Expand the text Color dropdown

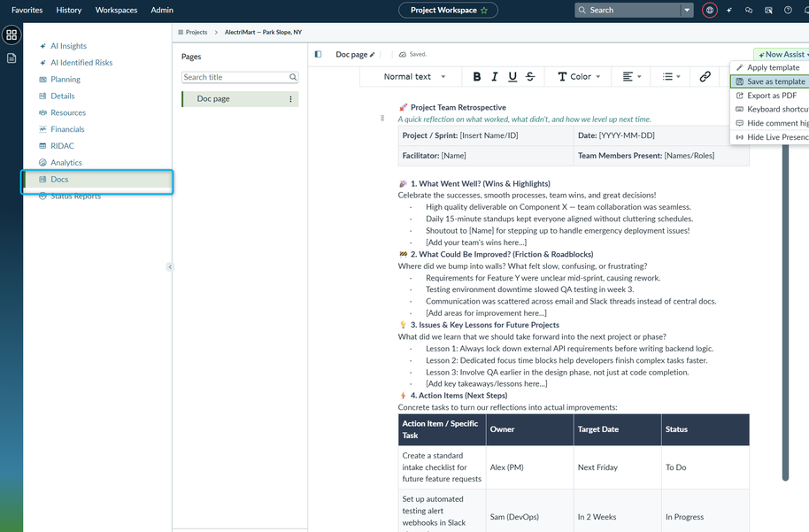click(579, 77)
